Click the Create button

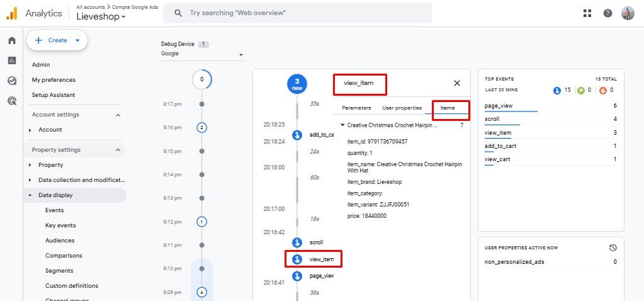(x=57, y=40)
